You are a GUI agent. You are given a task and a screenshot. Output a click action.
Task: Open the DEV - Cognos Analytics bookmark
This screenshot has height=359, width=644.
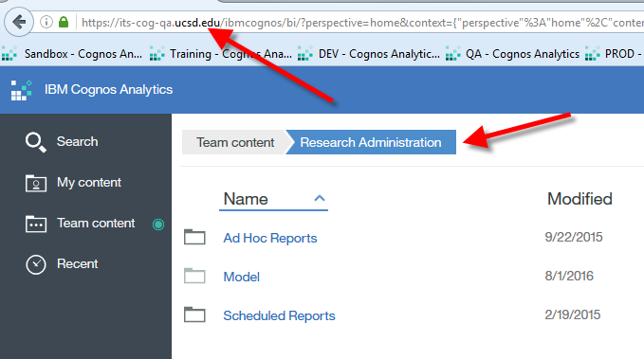tap(378, 54)
